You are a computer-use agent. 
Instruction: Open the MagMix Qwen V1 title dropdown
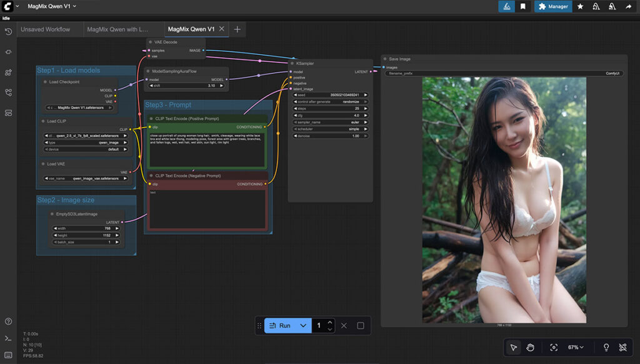click(52, 6)
